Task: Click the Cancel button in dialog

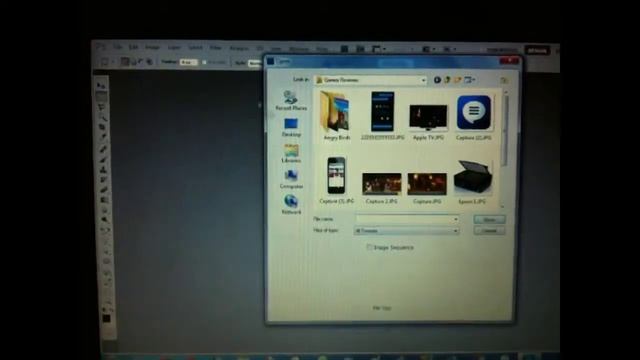Action: coord(489,231)
